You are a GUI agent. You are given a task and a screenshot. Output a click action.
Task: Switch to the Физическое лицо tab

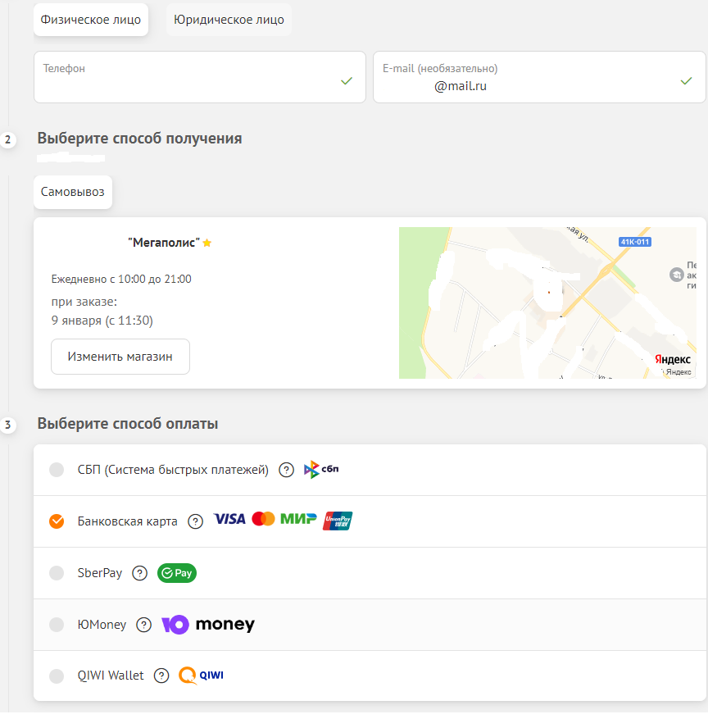(x=91, y=20)
